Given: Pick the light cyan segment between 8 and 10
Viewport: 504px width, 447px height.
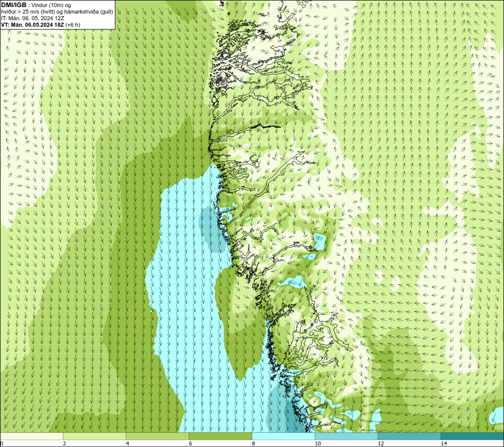Looking at the screenshot, I should pyautogui.click(x=283, y=436).
